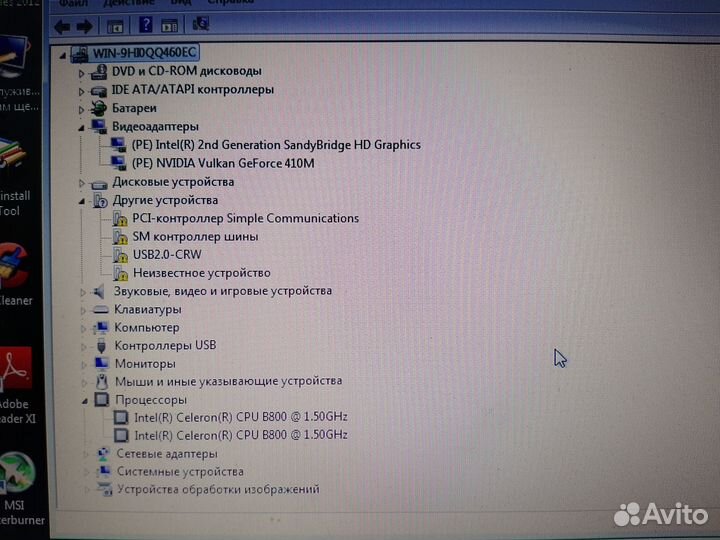Screen dimensions: 720x540
Task: Select Неизвестное устройство entry
Action: pyautogui.click(x=202, y=273)
